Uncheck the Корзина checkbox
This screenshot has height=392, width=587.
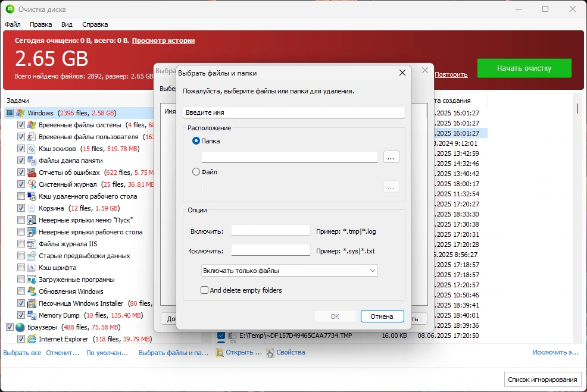[21, 208]
